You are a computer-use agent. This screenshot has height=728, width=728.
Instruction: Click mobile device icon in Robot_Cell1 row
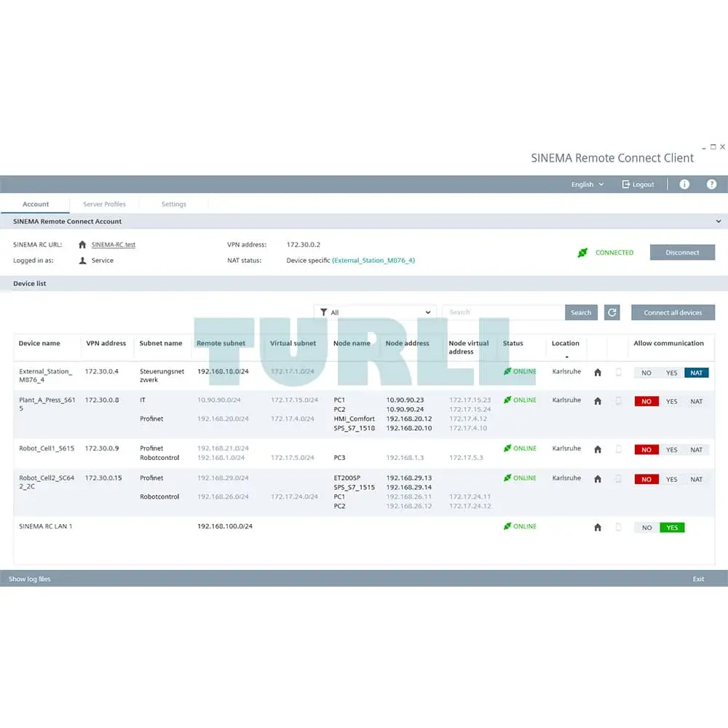618,449
